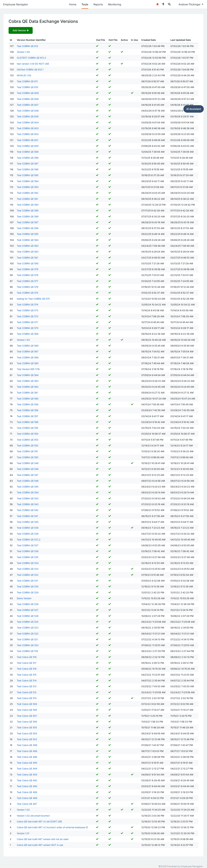
Task: Click Active check mark in Version 1.03 row
Action: [x=122, y=340]
